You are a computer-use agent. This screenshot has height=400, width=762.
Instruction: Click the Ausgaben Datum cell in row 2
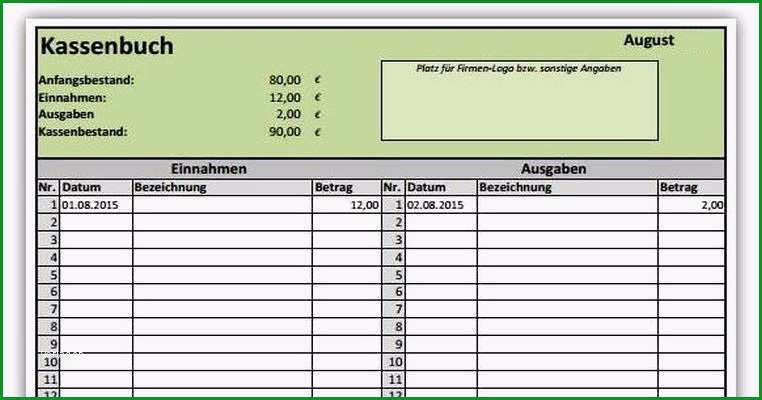click(441, 223)
